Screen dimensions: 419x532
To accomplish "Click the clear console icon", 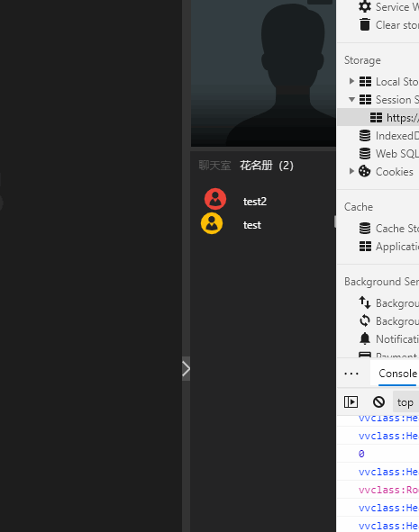I will [x=378, y=402].
